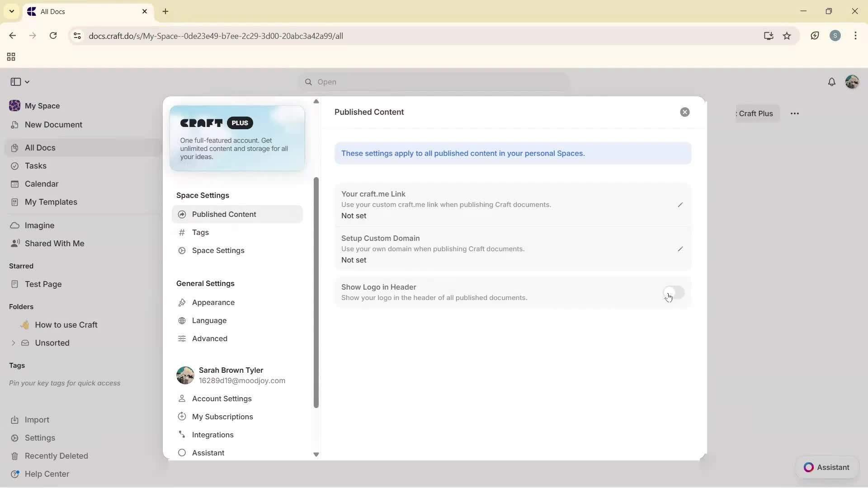Select the Appearance settings item
The width and height of the screenshot is (868, 488).
tap(212, 302)
